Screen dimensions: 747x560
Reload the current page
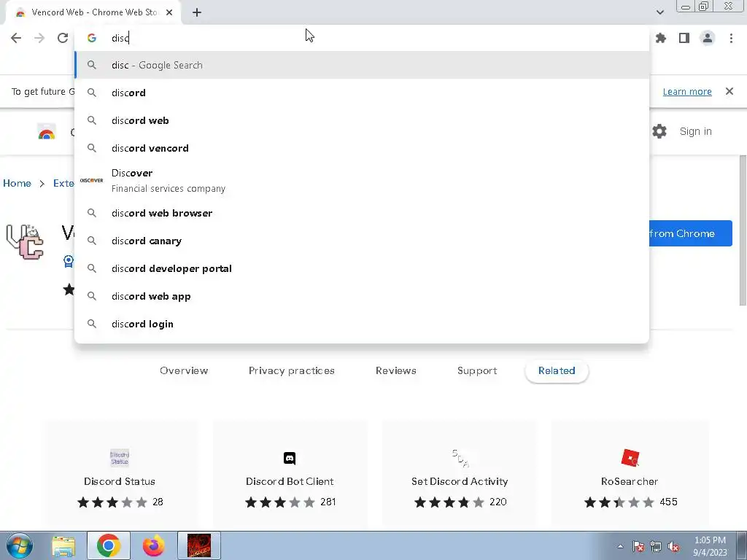[x=63, y=38]
